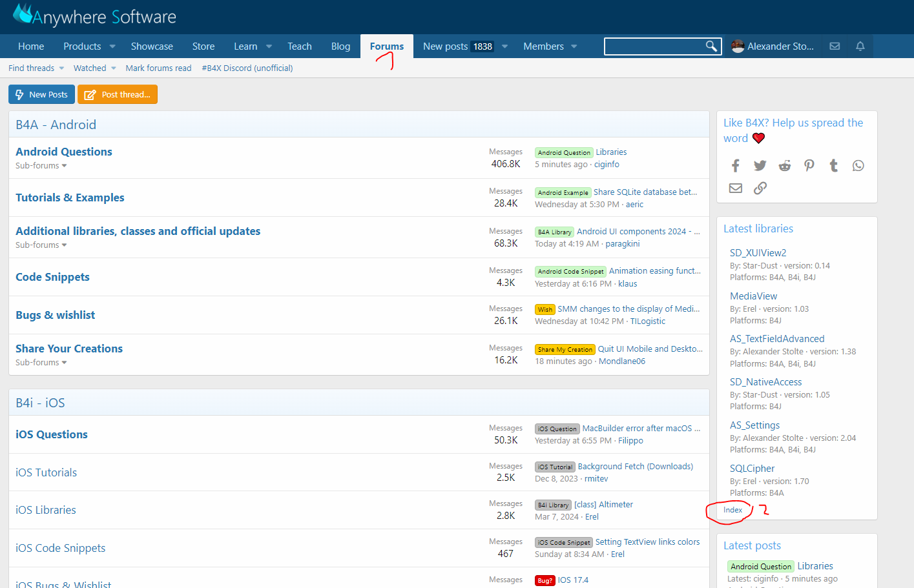Click the Post thread... button
Image resolution: width=914 pixels, height=588 pixels.
(x=118, y=94)
